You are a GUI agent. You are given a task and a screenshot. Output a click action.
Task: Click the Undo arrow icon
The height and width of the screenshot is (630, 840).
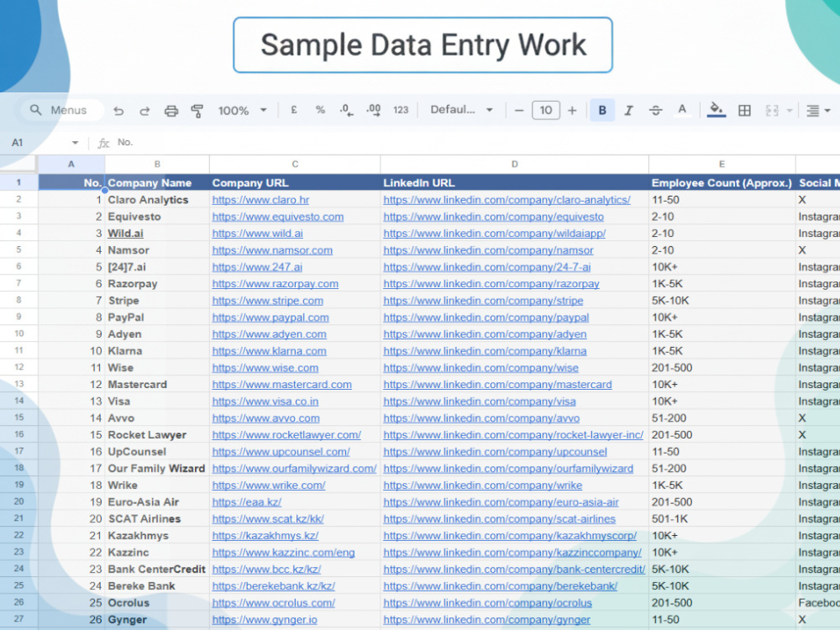point(118,111)
